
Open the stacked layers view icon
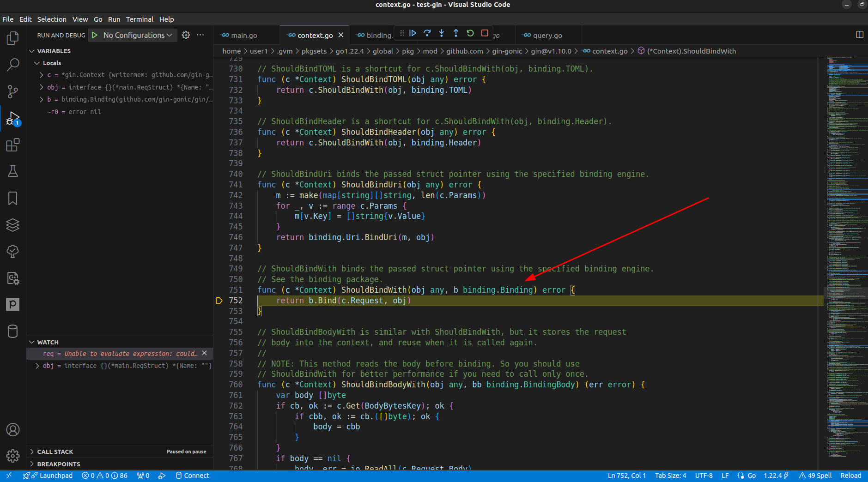13,225
